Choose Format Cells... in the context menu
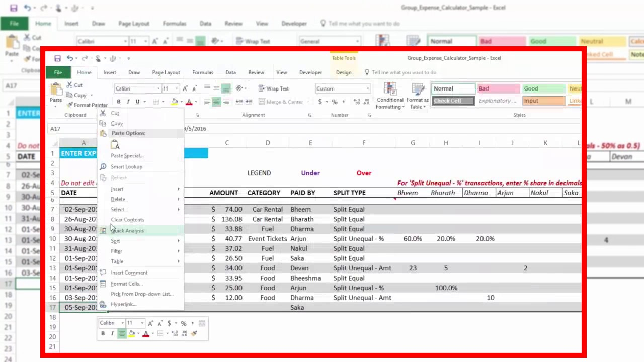 click(x=127, y=284)
